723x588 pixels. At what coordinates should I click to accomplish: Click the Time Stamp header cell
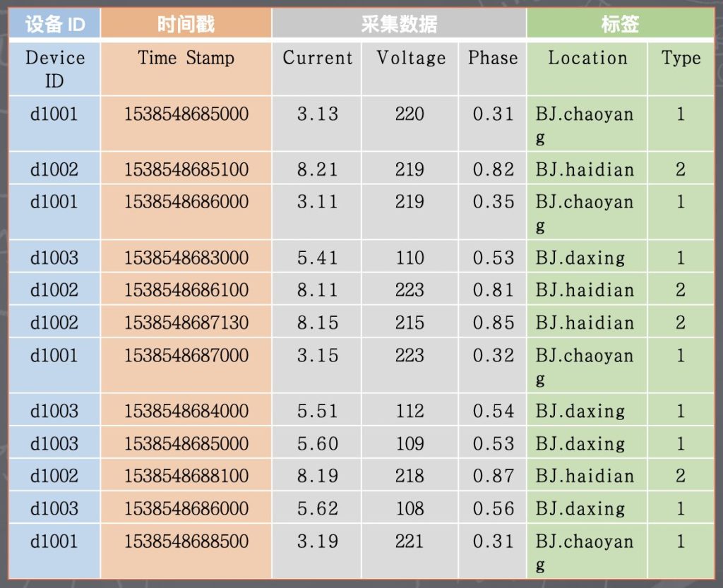point(186,59)
